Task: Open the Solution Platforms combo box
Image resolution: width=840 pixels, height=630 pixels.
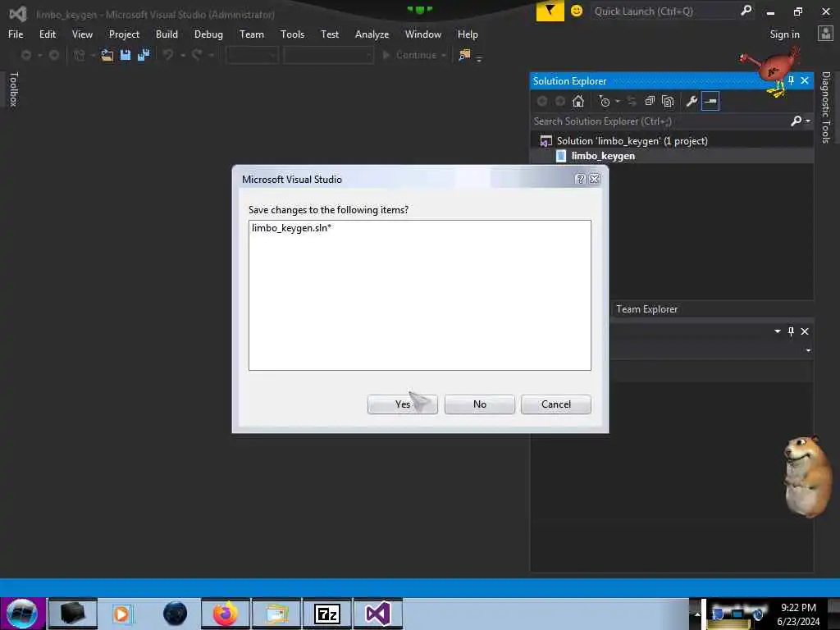Action: 328,55
